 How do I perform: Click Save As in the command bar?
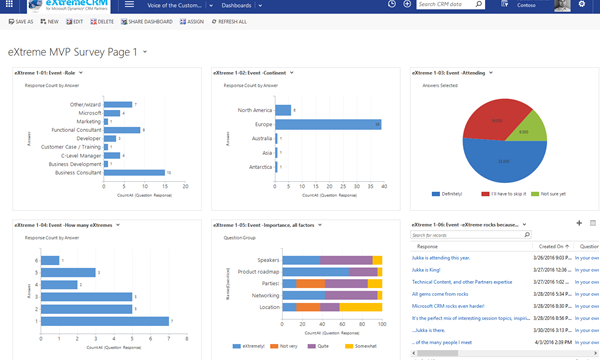pos(21,22)
